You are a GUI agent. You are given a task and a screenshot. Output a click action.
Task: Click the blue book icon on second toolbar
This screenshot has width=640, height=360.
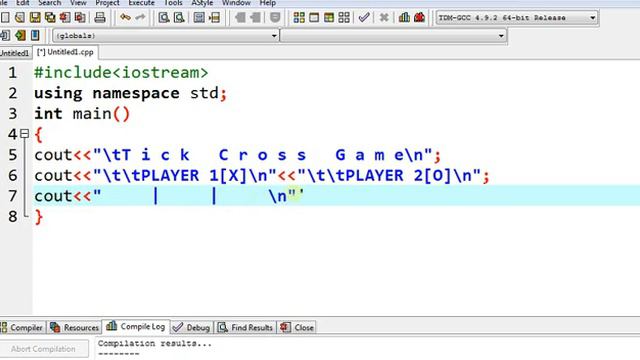point(35,36)
